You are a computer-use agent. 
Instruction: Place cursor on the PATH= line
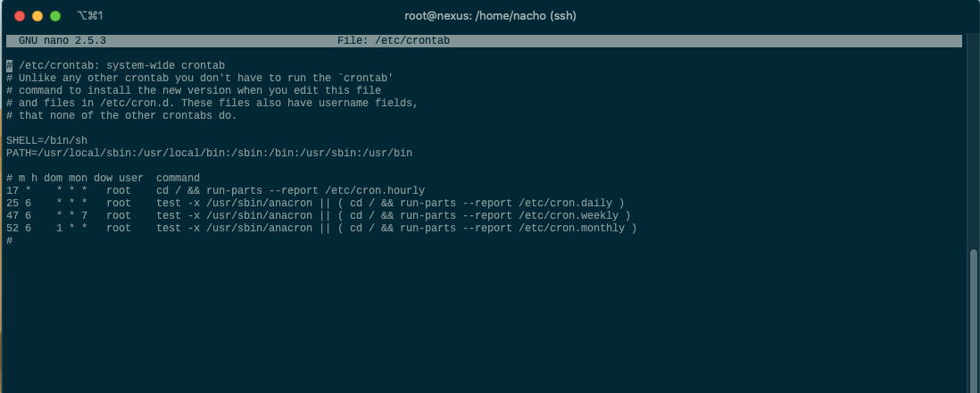210,153
